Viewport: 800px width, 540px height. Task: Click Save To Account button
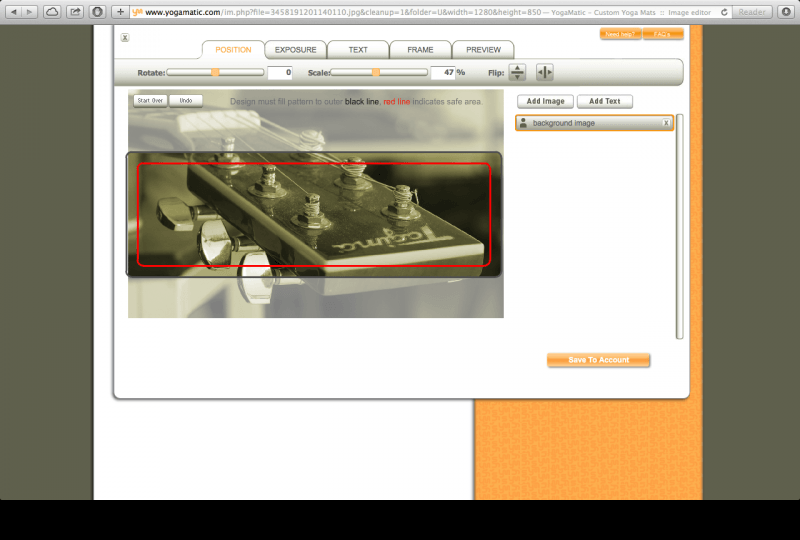(x=598, y=360)
